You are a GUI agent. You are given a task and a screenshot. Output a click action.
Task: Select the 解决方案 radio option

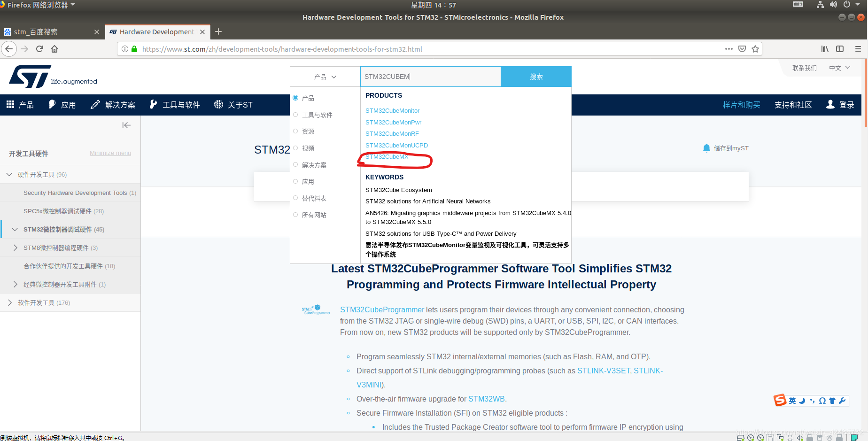[295, 165]
